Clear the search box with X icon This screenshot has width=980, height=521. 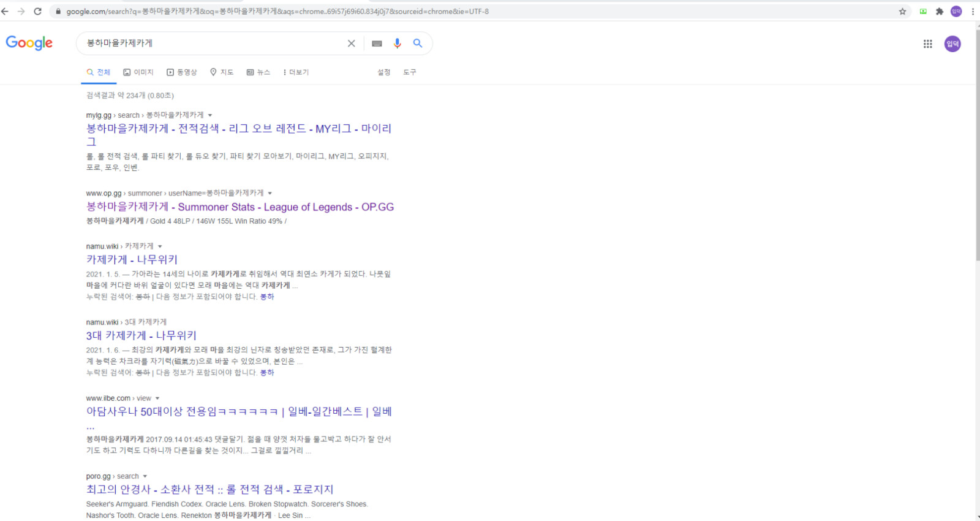tap(351, 44)
